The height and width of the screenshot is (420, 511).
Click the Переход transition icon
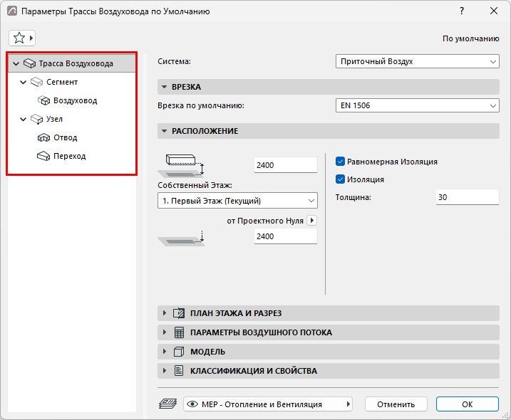pos(43,157)
